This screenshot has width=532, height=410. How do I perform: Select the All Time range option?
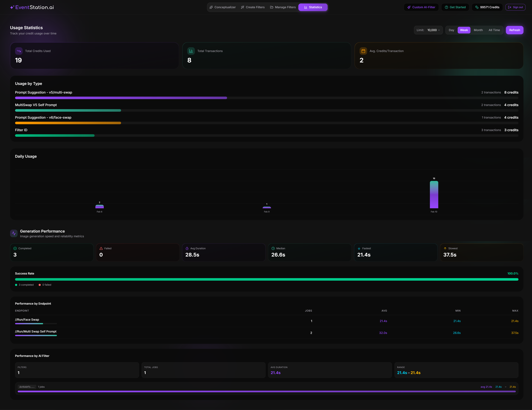point(494,30)
